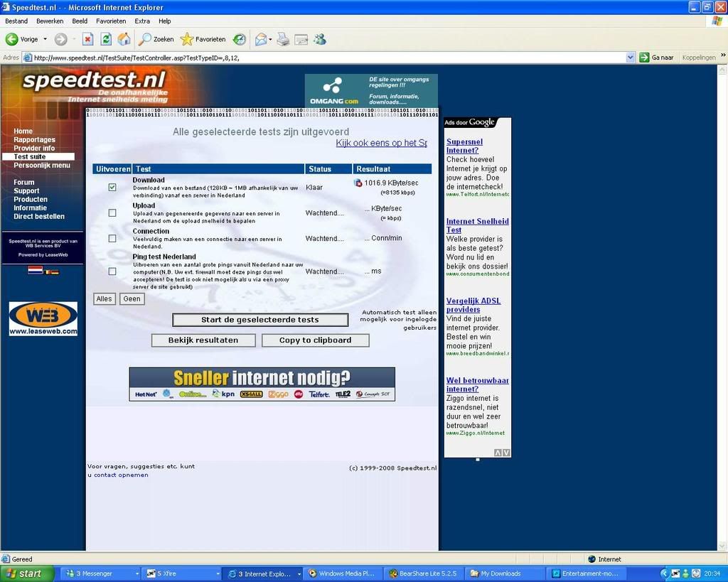Open Zoeken search in toolbar
728x582 pixels.
tap(156, 40)
